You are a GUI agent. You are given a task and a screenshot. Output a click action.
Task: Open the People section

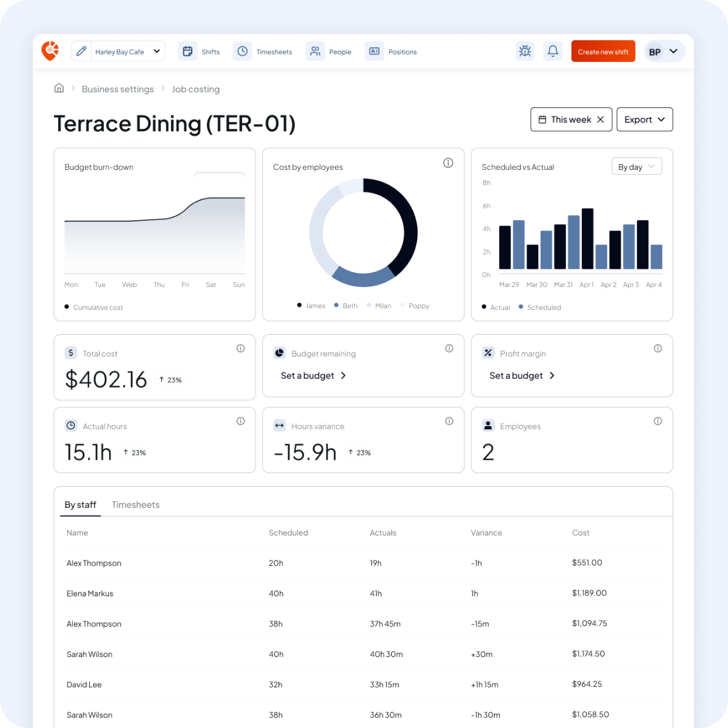point(315,51)
